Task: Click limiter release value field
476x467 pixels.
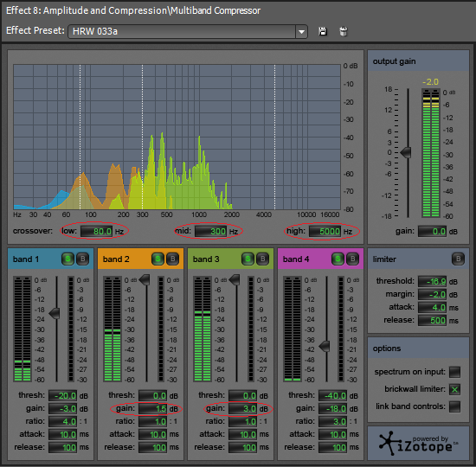Action: [432, 321]
